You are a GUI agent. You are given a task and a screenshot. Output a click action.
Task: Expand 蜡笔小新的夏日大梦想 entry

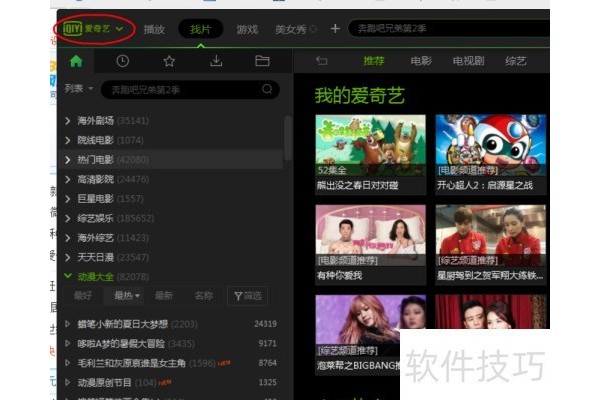pyautogui.click(x=68, y=324)
